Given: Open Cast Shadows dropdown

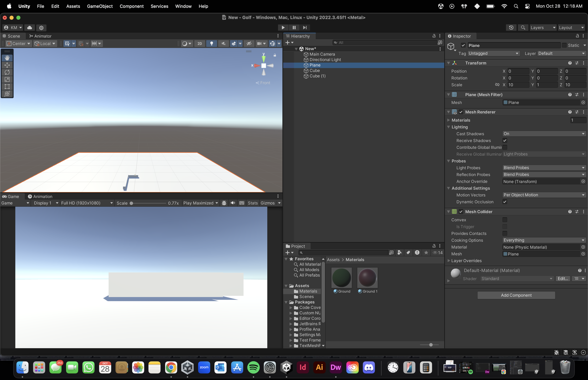Looking at the screenshot, I should pos(544,134).
